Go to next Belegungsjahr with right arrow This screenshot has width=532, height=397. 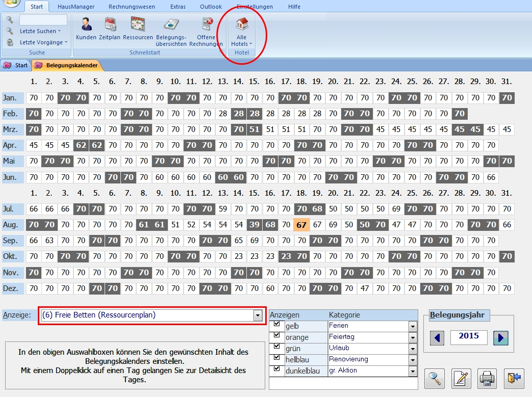(x=500, y=337)
